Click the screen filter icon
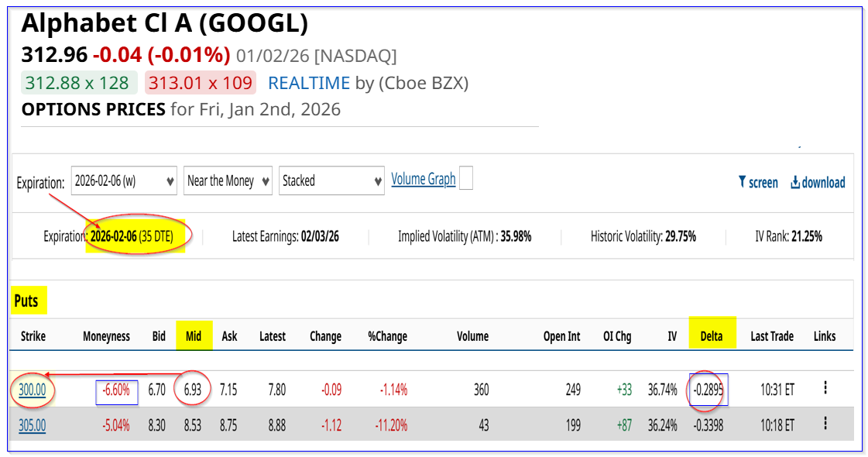Viewport: 868px width, 457px height. click(743, 183)
